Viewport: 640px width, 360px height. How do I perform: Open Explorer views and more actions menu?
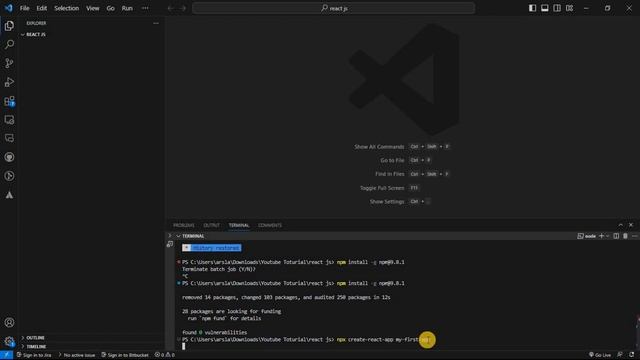pos(156,23)
